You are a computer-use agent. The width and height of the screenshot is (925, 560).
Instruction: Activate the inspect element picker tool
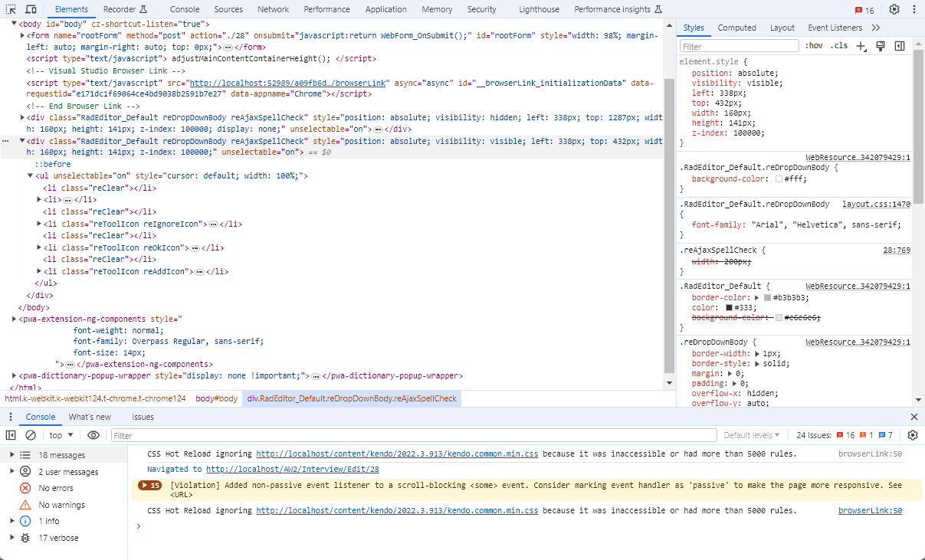click(x=11, y=9)
